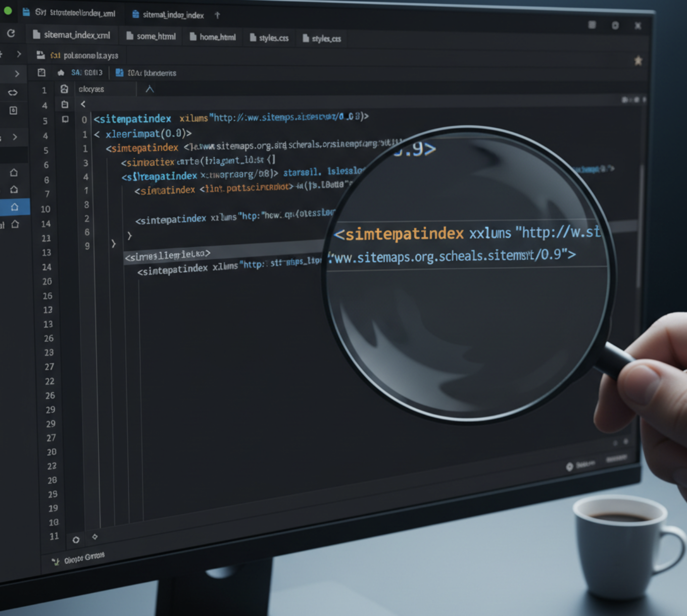Click the folder icon before pol.snonelt.ayss

pyautogui.click(x=41, y=55)
